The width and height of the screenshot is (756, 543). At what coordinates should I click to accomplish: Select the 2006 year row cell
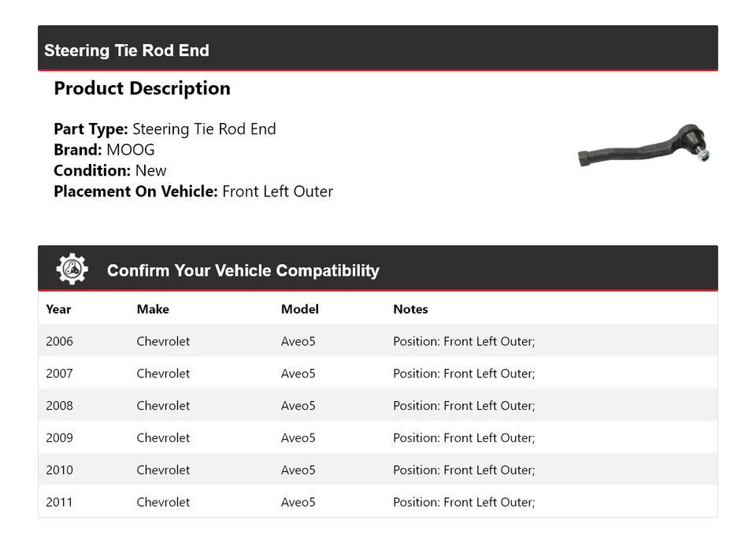(x=59, y=341)
